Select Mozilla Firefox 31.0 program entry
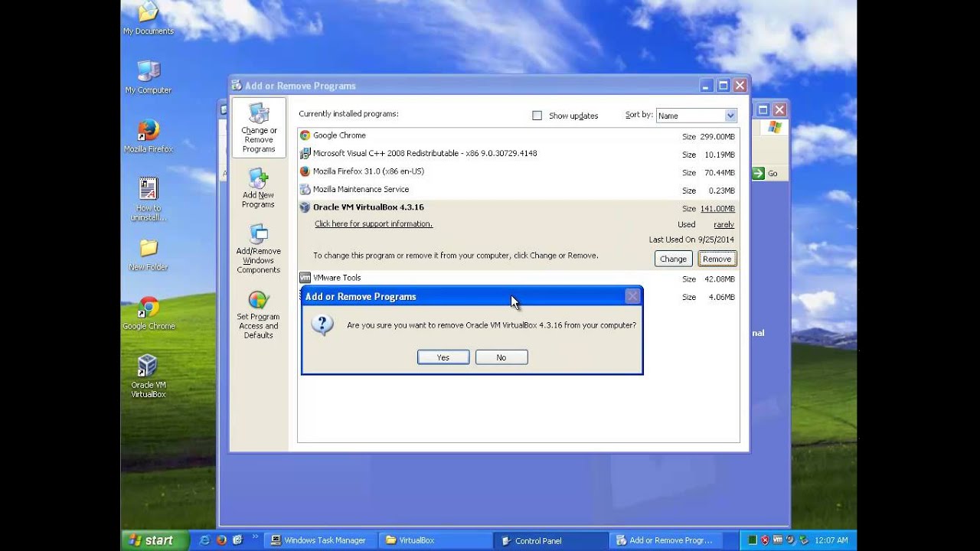Image resolution: width=980 pixels, height=551 pixels. 518,171
